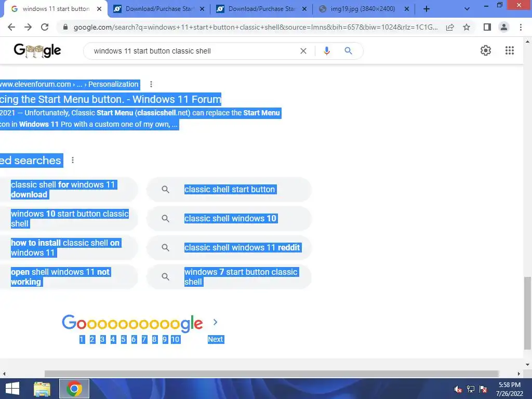Viewport: 532px width, 399px height.
Task: Open the tab search dropdown chevron
Action: 467,9
